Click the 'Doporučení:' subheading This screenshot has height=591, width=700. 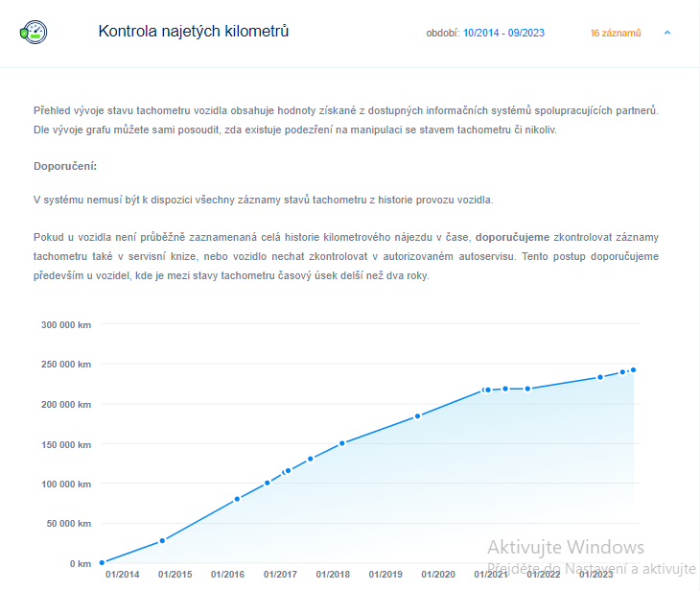tap(65, 166)
